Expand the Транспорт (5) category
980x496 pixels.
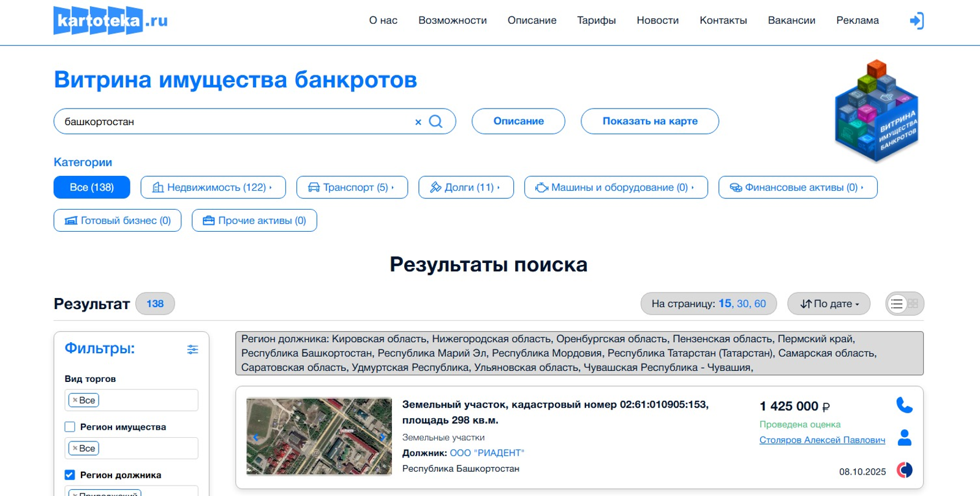(352, 188)
